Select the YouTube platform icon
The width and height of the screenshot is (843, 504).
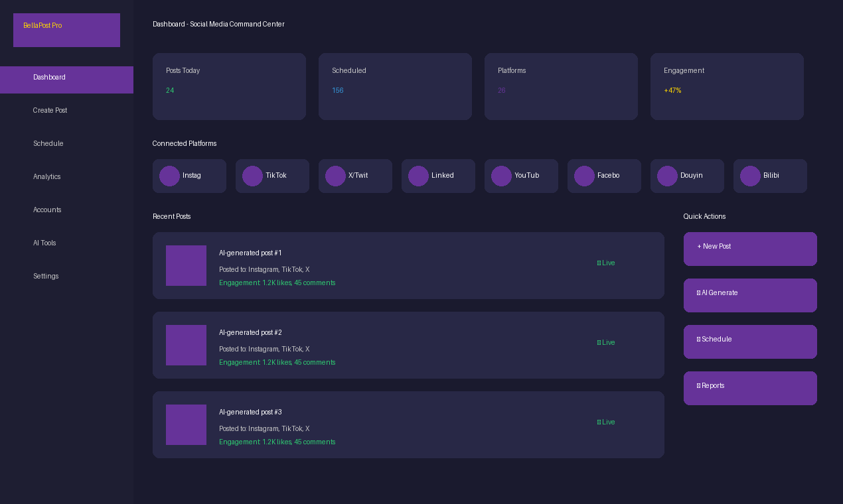click(x=501, y=176)
